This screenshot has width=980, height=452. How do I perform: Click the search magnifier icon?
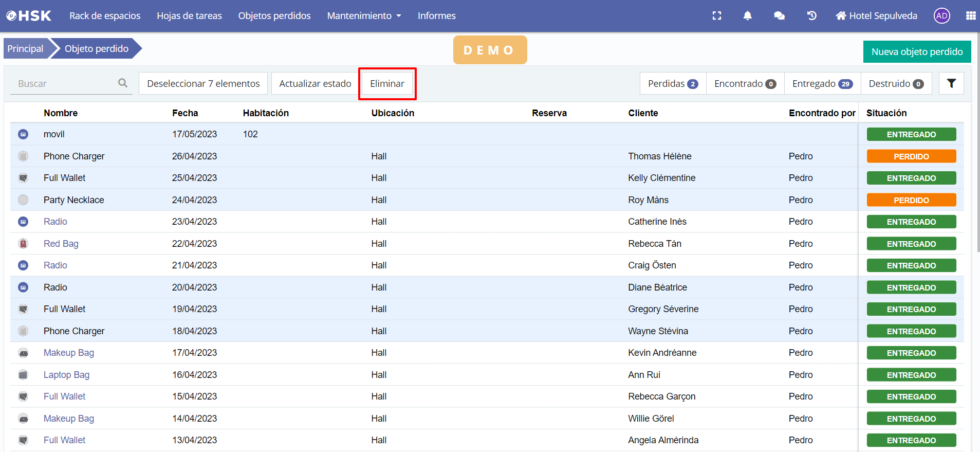pyautogui.click(x=123, y=83)
